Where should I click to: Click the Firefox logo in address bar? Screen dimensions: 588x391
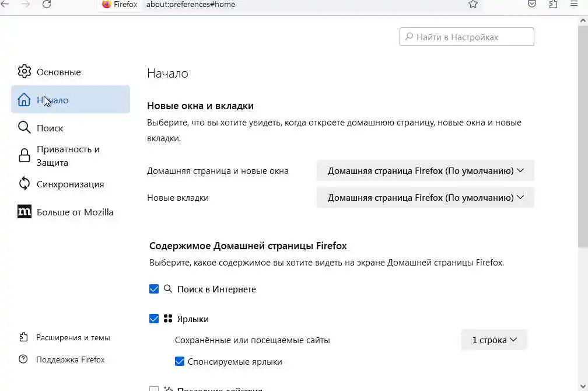pos(107,4)
